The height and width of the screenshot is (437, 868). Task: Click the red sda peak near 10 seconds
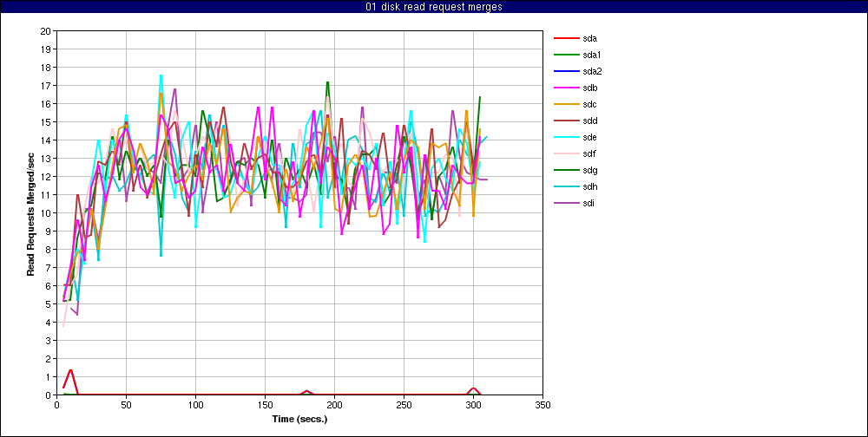[71, 370]
